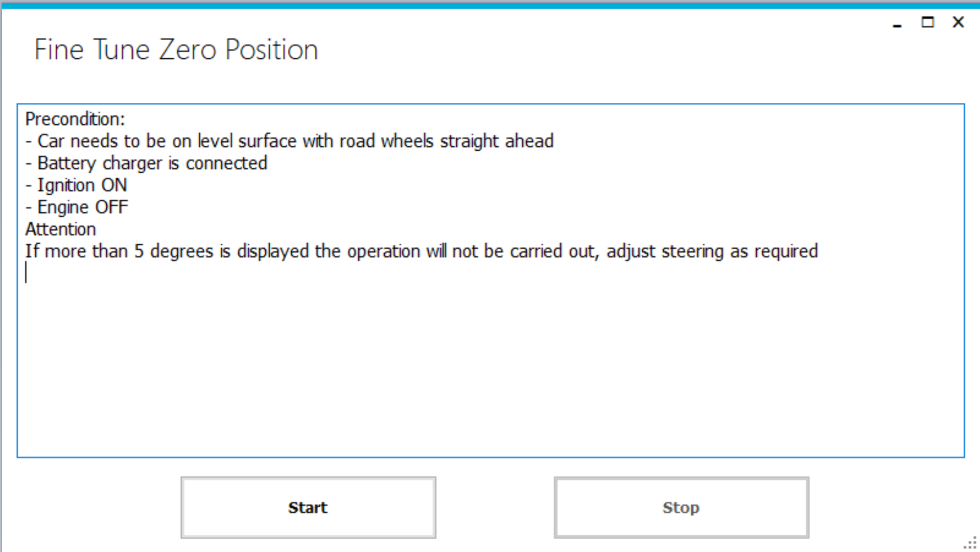Click the resize grip in window corner
Image resolution: width=980 pixels, height=552 pixels.
(x=970, y=543)
